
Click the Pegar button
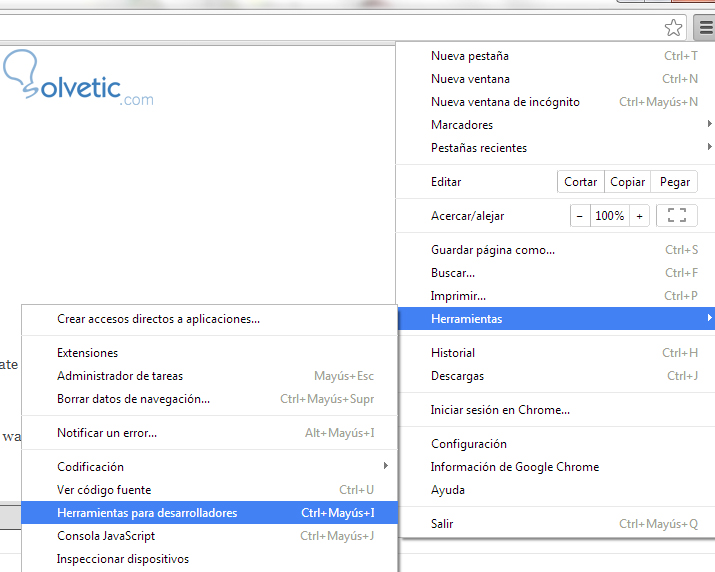coord(674,182)
